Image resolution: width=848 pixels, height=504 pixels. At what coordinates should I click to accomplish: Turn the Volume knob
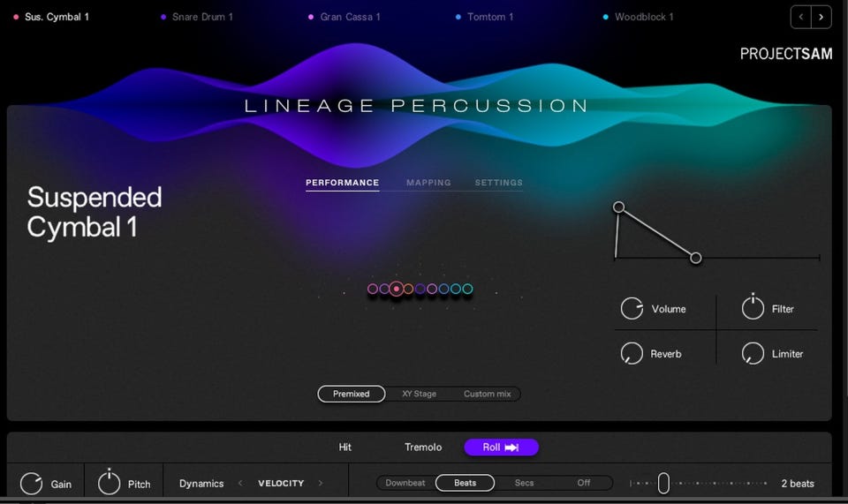tap(631, 308)
